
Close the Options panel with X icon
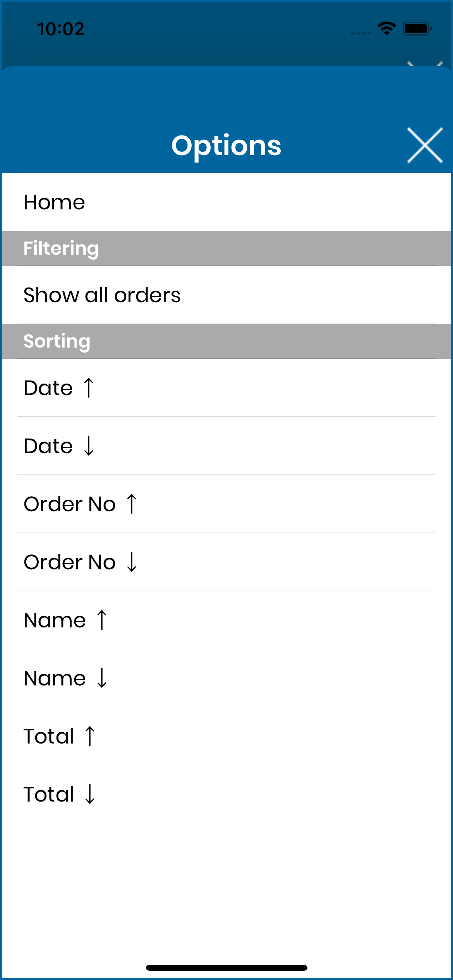click(425, 145)
